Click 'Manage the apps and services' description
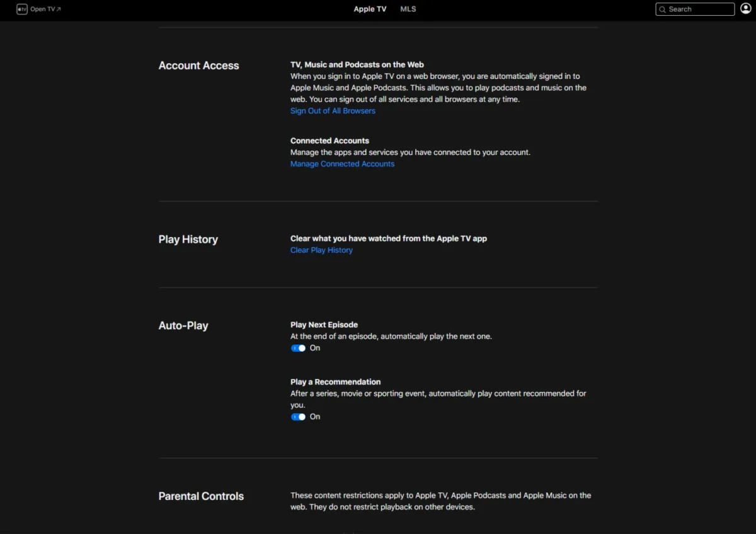This screenshot has width=756, height=534. click(x=410, y=153)
